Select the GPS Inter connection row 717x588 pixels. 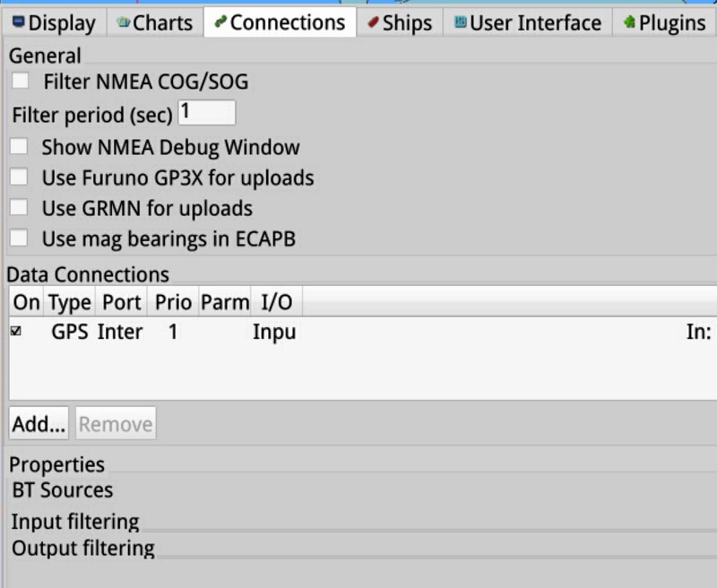click(x=363, y=332)
